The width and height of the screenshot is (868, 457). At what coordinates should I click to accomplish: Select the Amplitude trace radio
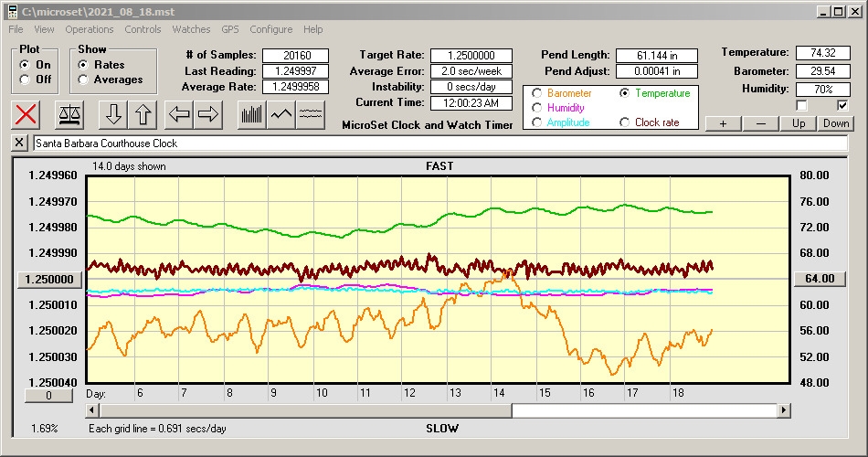tap(536, 122)
